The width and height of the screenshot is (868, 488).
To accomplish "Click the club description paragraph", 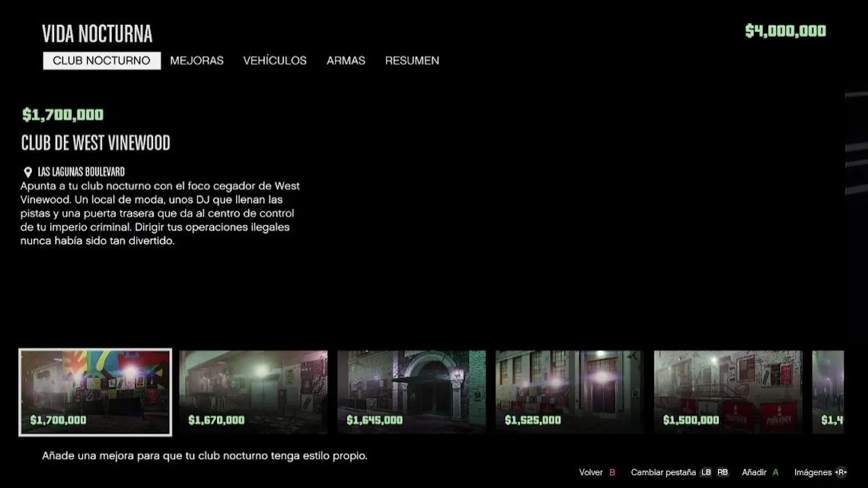I will coord(160,213).
